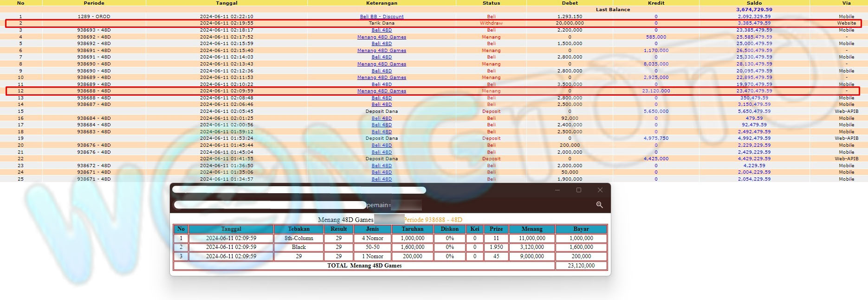Click the Saldo column header
Viewport: 868px width, 300px height.
[x=754, y=3]
